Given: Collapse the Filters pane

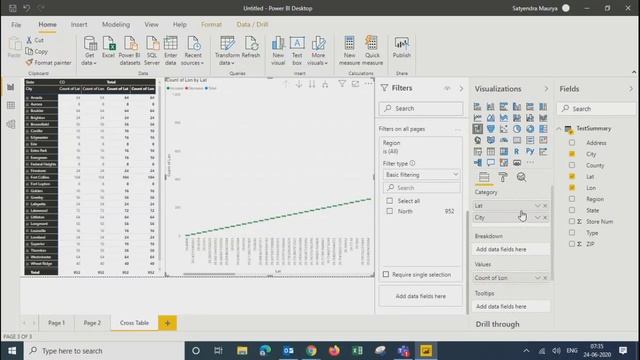Looking at the screenshot, I should point(461,89).
